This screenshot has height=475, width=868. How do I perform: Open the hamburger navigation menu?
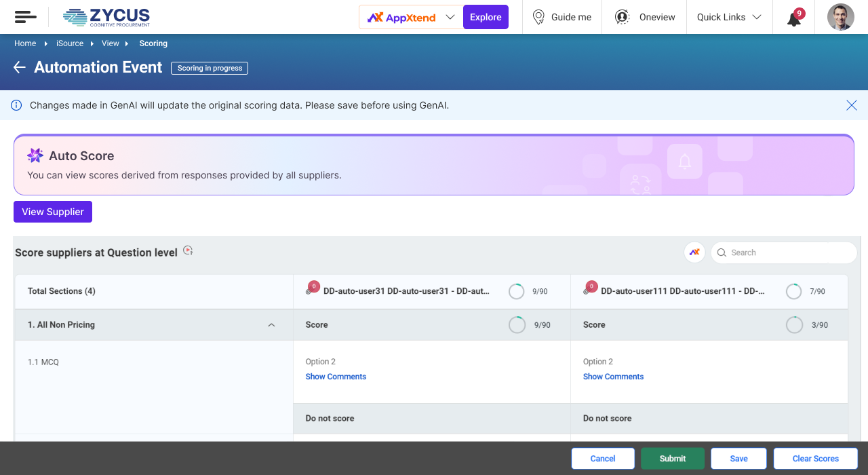pyautogui.click(x=25, y=17)
